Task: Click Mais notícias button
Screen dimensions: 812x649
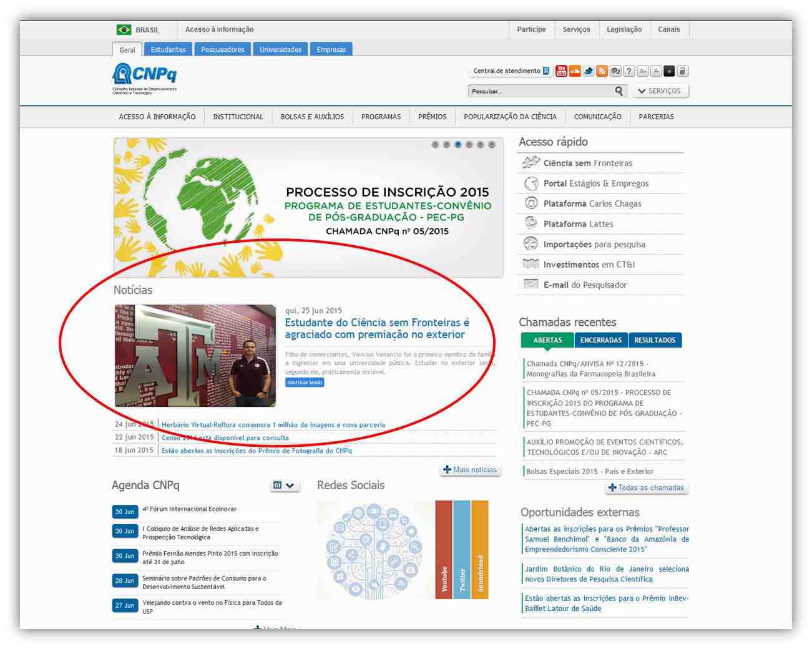Action: pyautogui.click(x=470, y=470)
